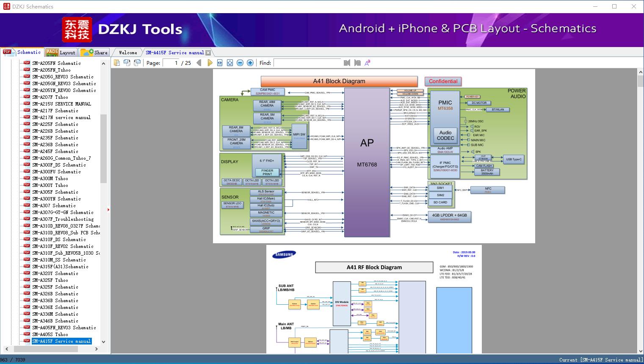This screenshot has height=364, width=644.
Task: Click tree panel scroll up arrow
Action: pos(103,64)
